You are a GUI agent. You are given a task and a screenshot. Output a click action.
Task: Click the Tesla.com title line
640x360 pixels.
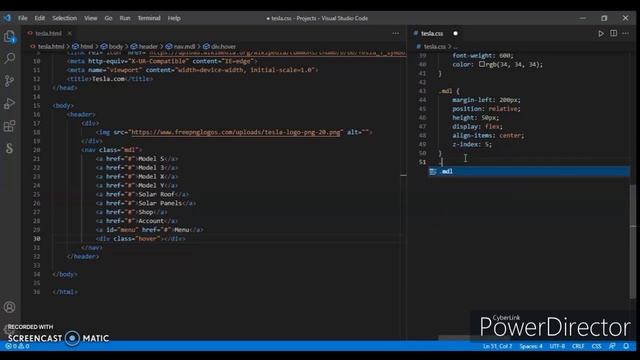pos(110,79)
